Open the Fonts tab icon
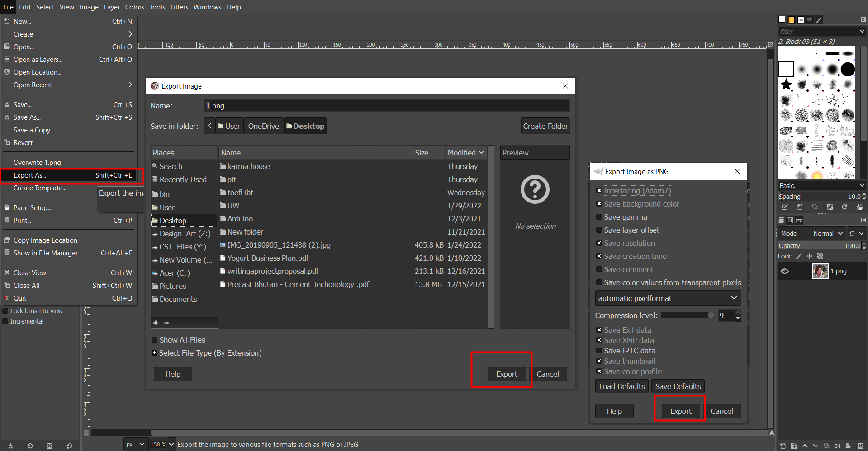 (x=801, y=19)
